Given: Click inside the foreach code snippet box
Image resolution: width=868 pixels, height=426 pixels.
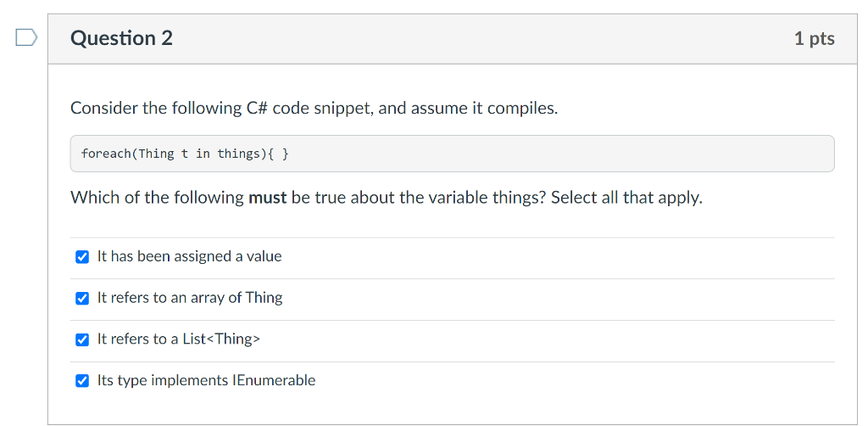Looking at the screenshot, I should click(x=453, y=154).
